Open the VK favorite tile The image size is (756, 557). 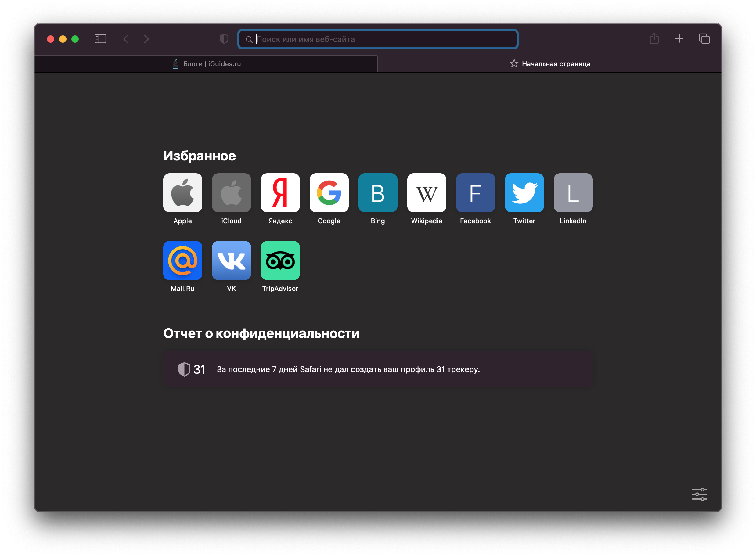pyautogui.click(x=231, y=261)
